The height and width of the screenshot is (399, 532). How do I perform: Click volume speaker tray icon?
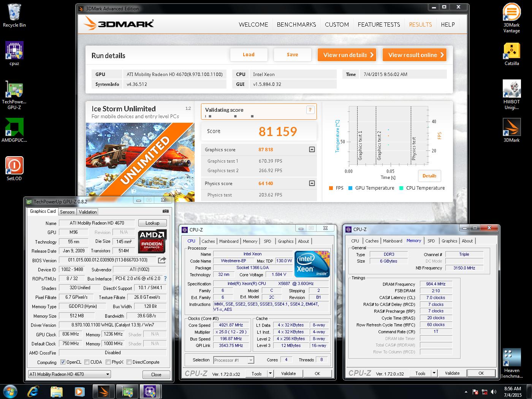pyautogui.click(x=493, y=392)
